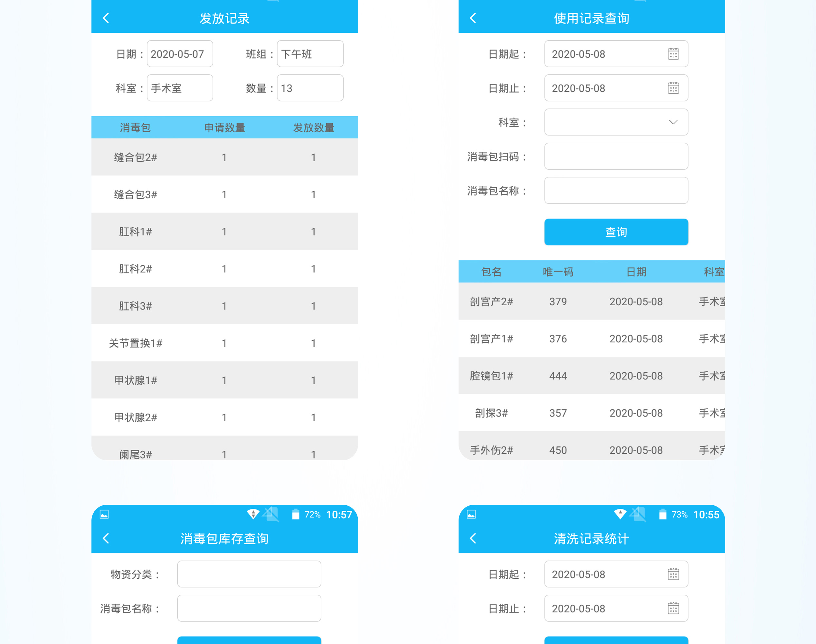Open calendar for 日期起 in 使用记录查询

[x=673, y=54]
